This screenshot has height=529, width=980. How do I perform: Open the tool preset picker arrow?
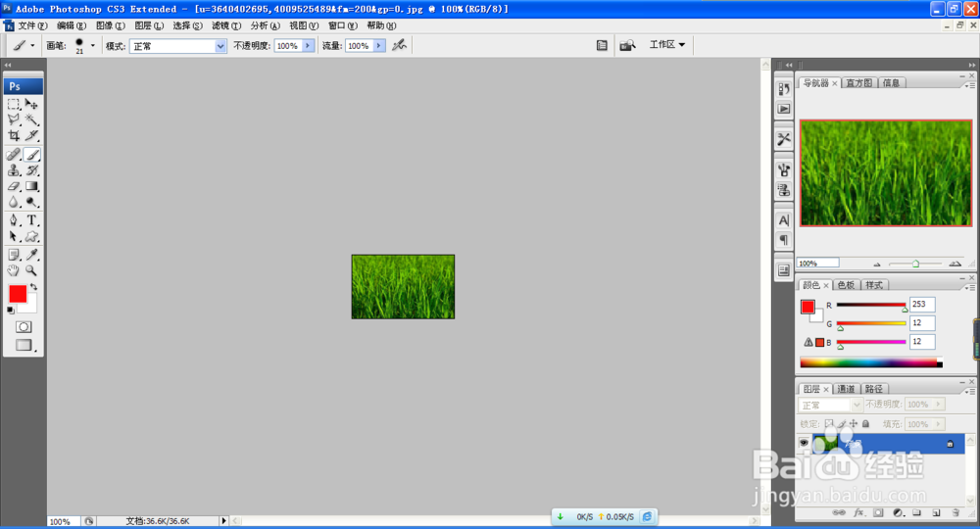32,46
